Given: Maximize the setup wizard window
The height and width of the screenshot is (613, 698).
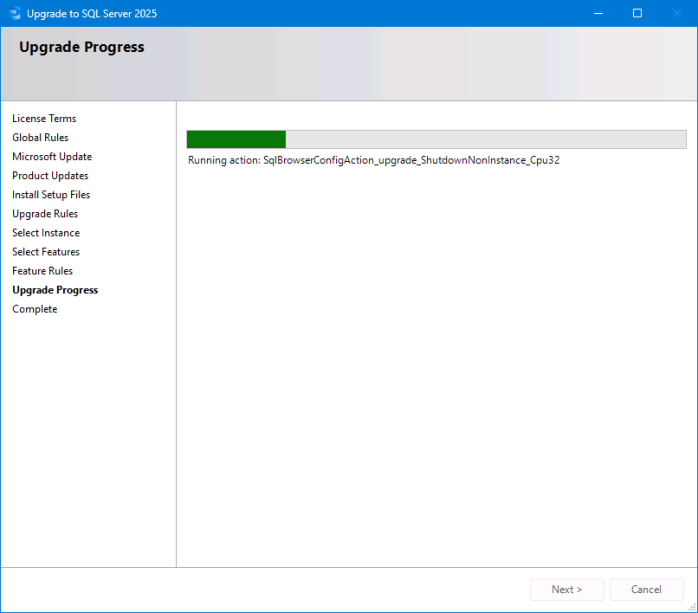Looking at the screenshot, I should pos(637,13).
